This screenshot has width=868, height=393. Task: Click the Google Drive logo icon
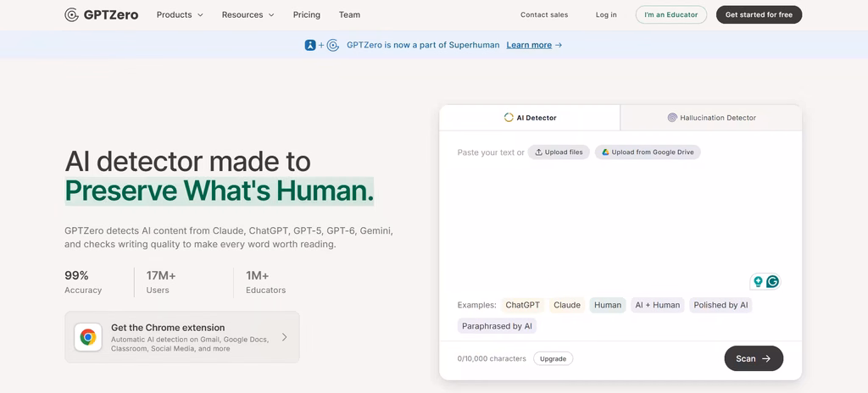tap(605, 152)
